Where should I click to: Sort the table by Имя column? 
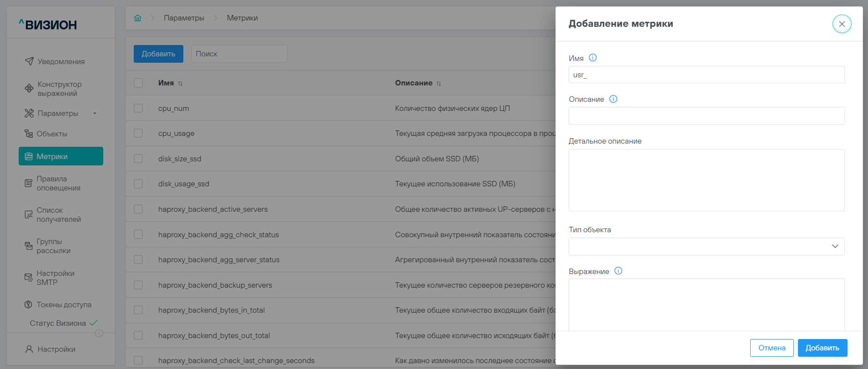[180, 83]
